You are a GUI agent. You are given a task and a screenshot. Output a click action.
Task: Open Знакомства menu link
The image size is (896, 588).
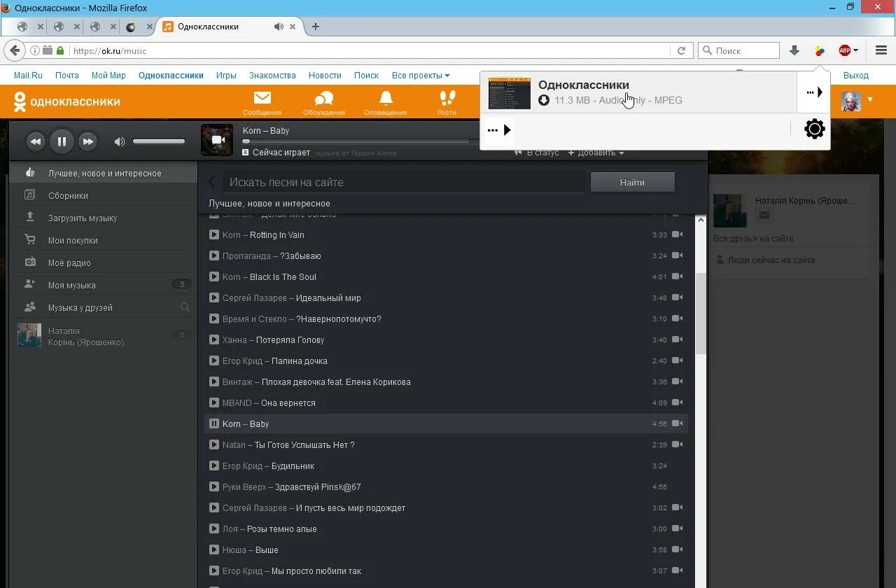272,75
